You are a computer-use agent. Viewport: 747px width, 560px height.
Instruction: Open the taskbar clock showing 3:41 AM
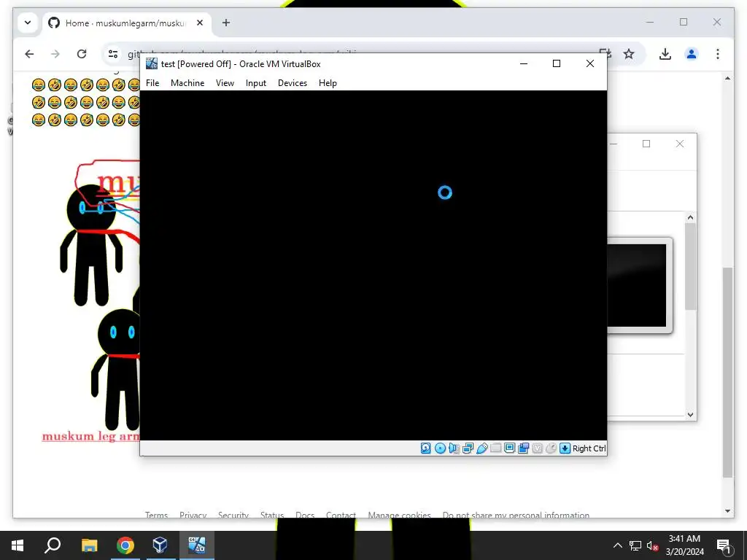tap(684, 545)
